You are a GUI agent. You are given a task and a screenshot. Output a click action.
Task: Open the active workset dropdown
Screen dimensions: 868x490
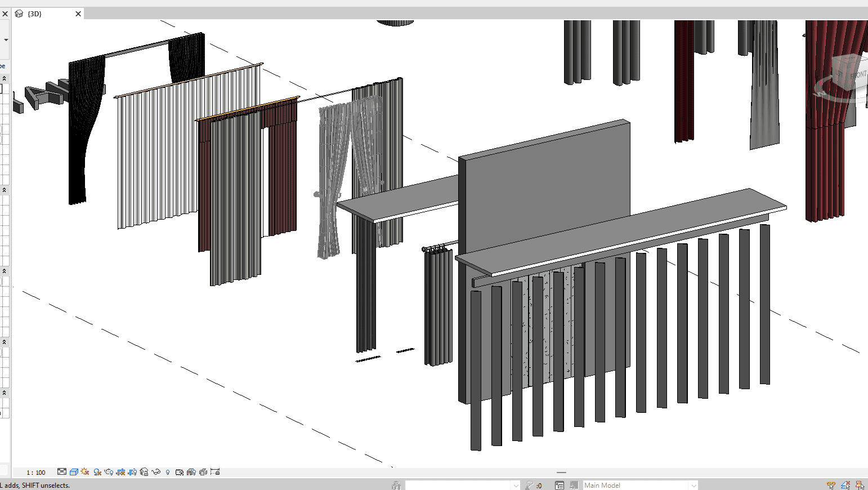pyautogui.click(x=515, y=485)
